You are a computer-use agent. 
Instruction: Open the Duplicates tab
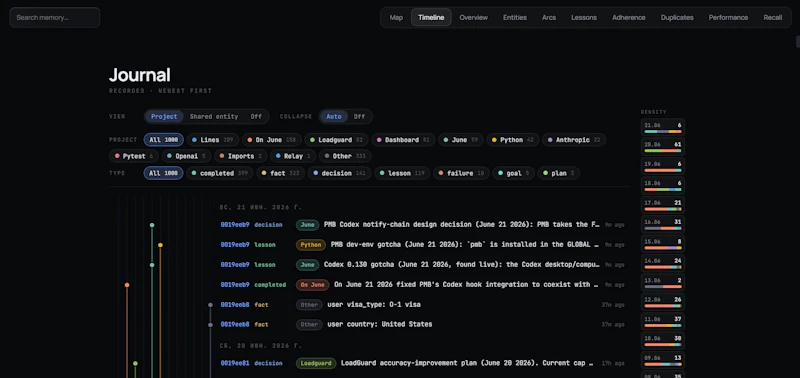pyautogui.click(x=677, y=17)
